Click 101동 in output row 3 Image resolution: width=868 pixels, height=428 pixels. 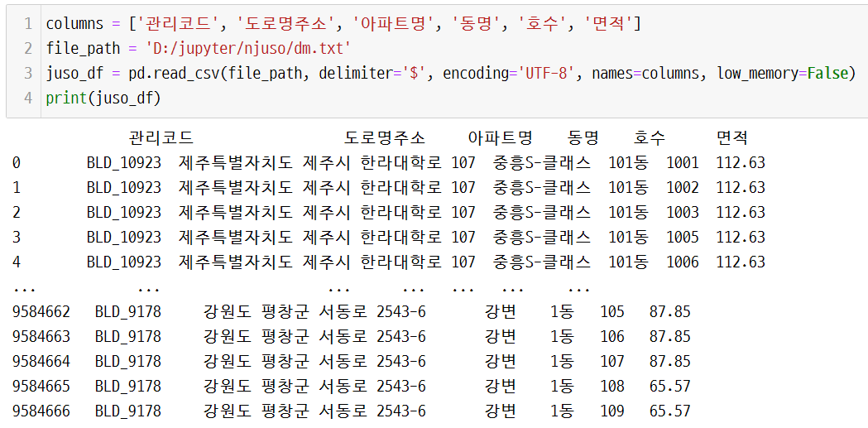628,237
